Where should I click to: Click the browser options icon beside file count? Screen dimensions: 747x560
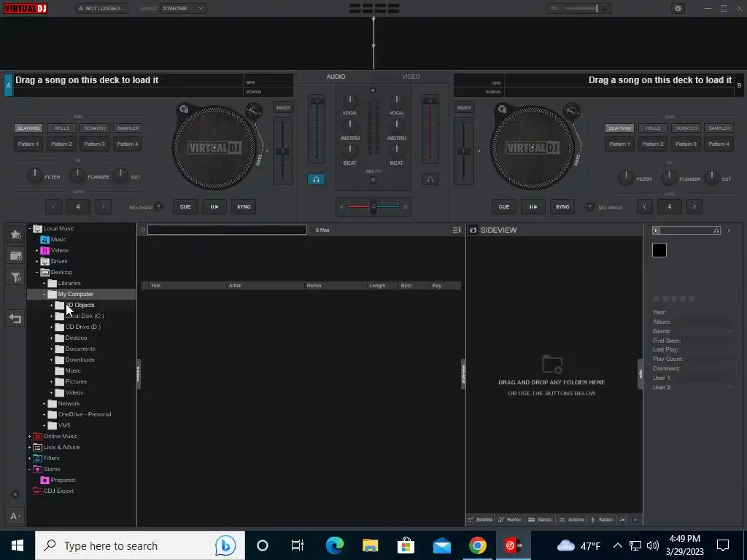click(x=457, y=230)
